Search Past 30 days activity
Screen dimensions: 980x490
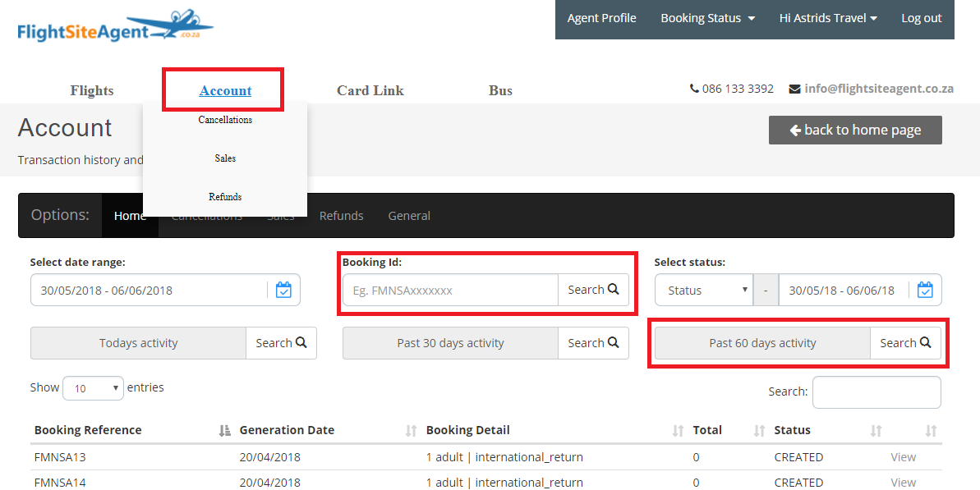(x=593, y=343)
